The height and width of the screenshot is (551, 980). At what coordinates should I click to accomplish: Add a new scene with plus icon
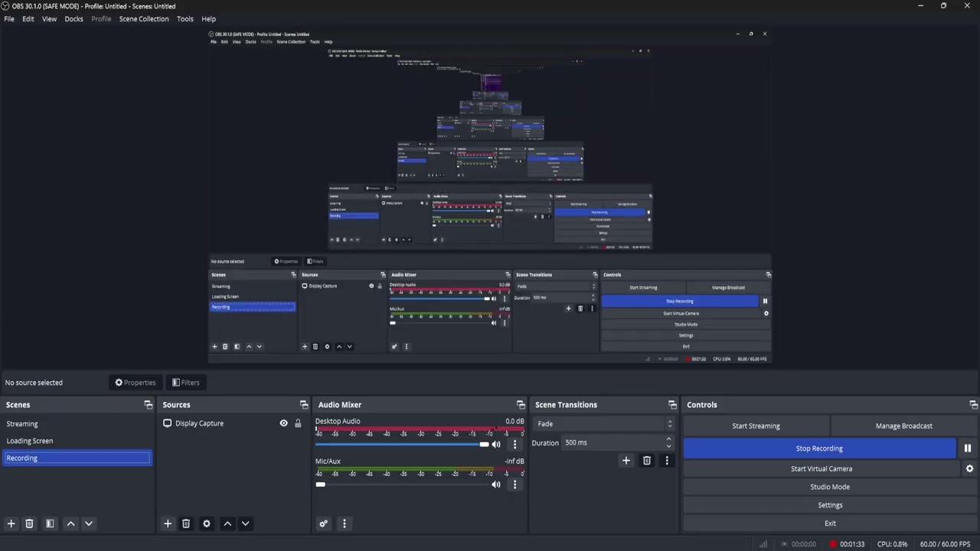pos(11,523)
